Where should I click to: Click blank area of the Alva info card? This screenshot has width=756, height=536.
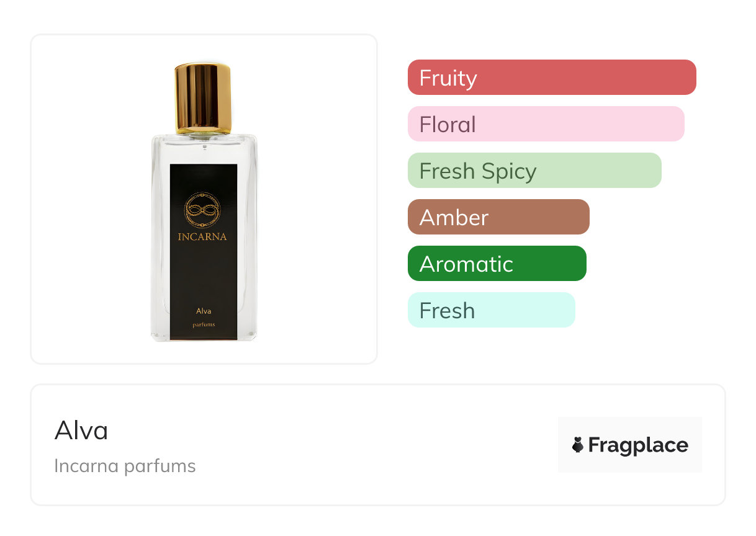tap(372, 447)
